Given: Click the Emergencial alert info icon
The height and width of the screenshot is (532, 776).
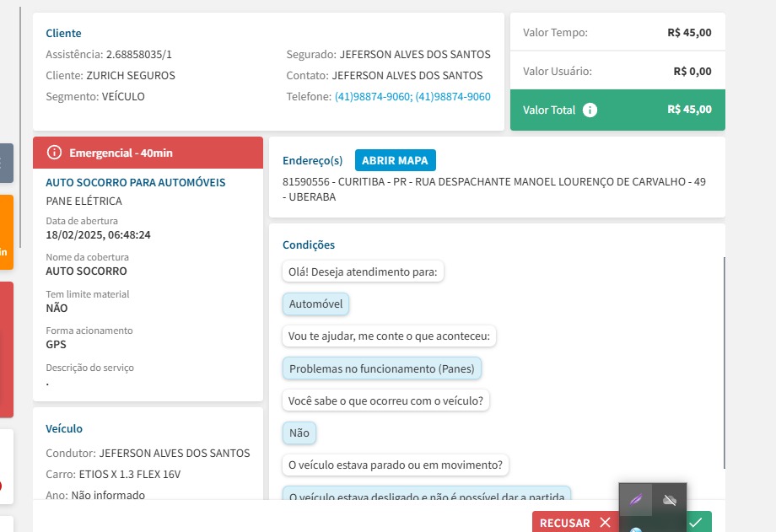Looking at the screenshot, I should click(x=55, y=153).
